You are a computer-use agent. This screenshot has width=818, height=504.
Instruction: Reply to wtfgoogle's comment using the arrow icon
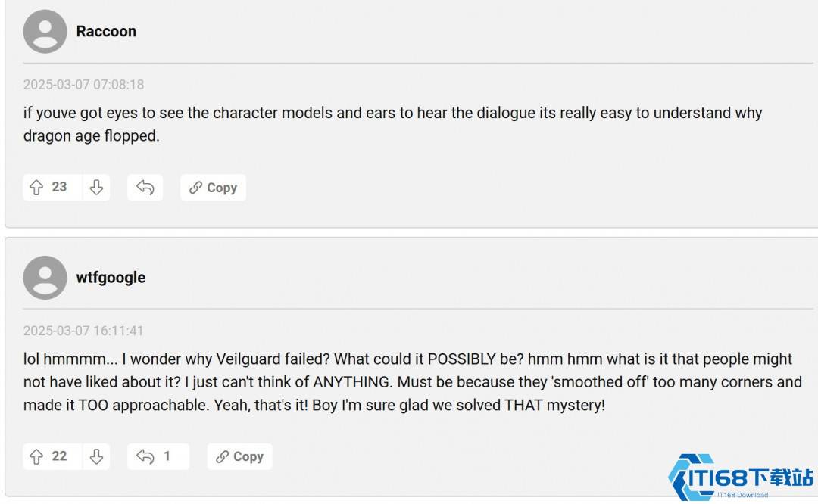(x=145, y=456)
